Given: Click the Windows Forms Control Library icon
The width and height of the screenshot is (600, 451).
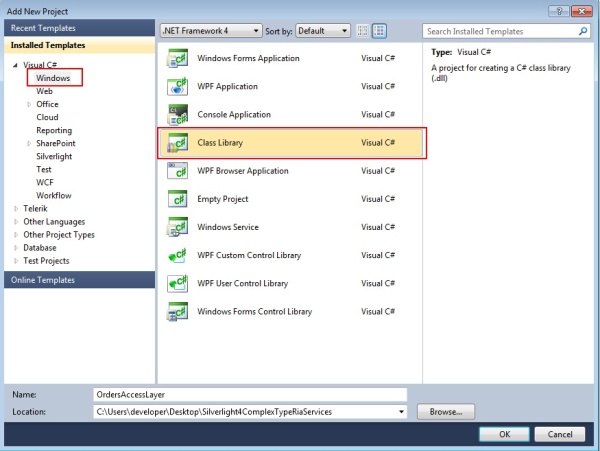Looking at the screenshot, I should (177, 311).
